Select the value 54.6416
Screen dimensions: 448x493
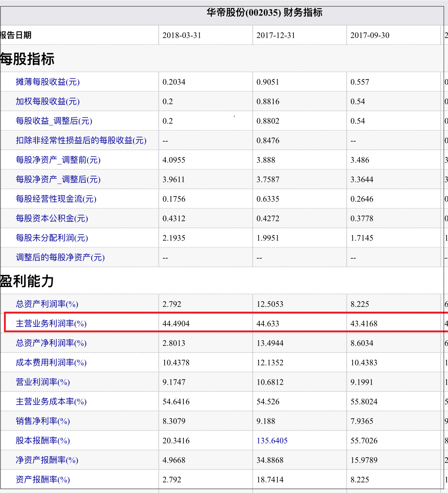coord(176,402)
